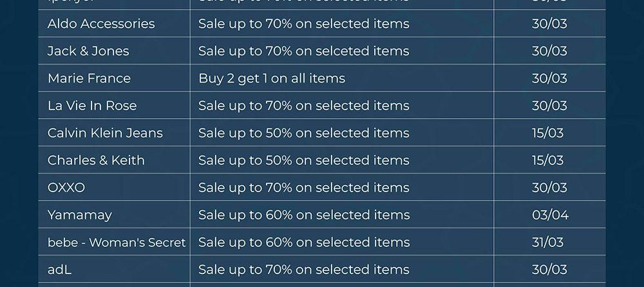Click the Charles & Keith store name

pos(96,161)
